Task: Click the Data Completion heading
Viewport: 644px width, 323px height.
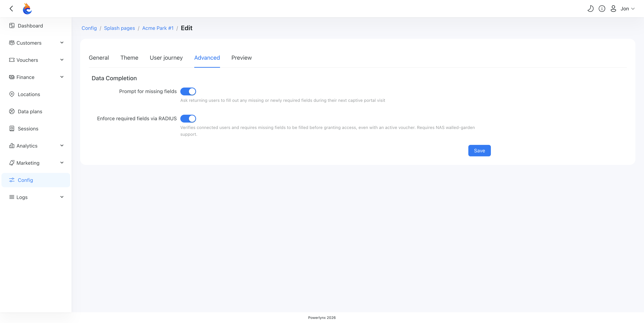Action: pyautogui.click(x=114, y=78)
